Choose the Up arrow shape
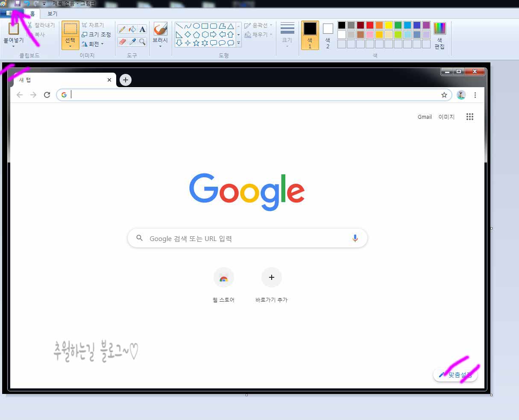 coord(231,35)
